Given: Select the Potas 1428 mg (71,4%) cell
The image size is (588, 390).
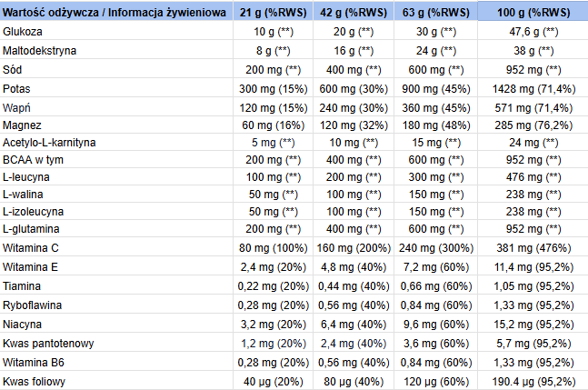Looking at the screenshot, I should point(533,88).
